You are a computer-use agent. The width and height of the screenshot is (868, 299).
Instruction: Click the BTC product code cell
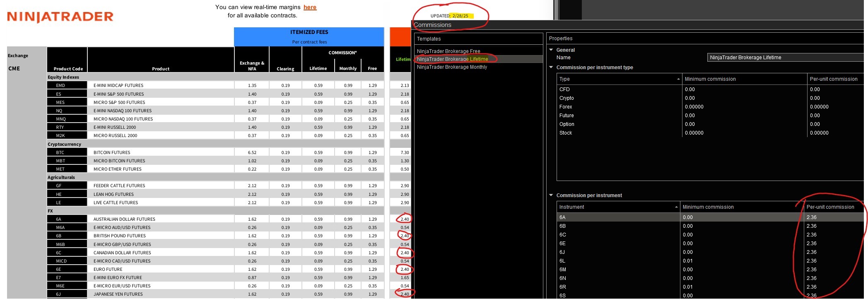pos(67,152)
